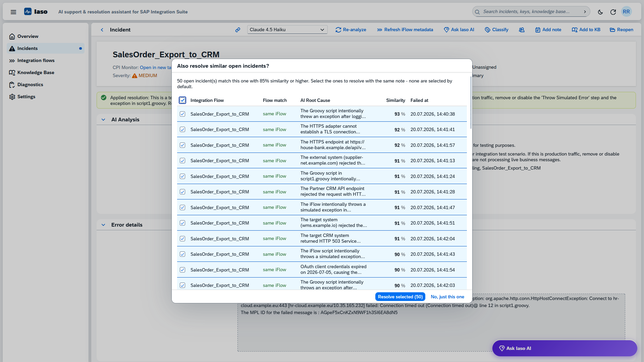This screenshot has width=644, height=362.
Task: Uncheck the incident failed at 14:42:04
Action: tap(182, 239)
